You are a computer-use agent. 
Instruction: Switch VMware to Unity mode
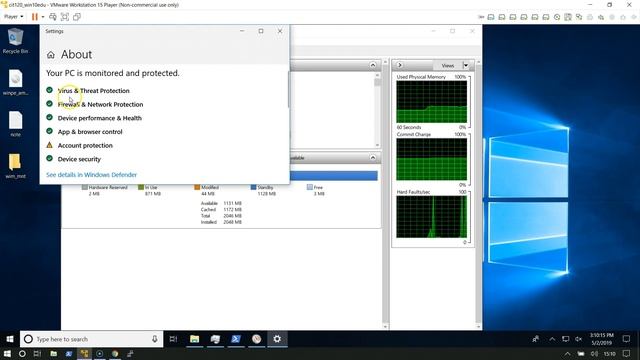76,17
